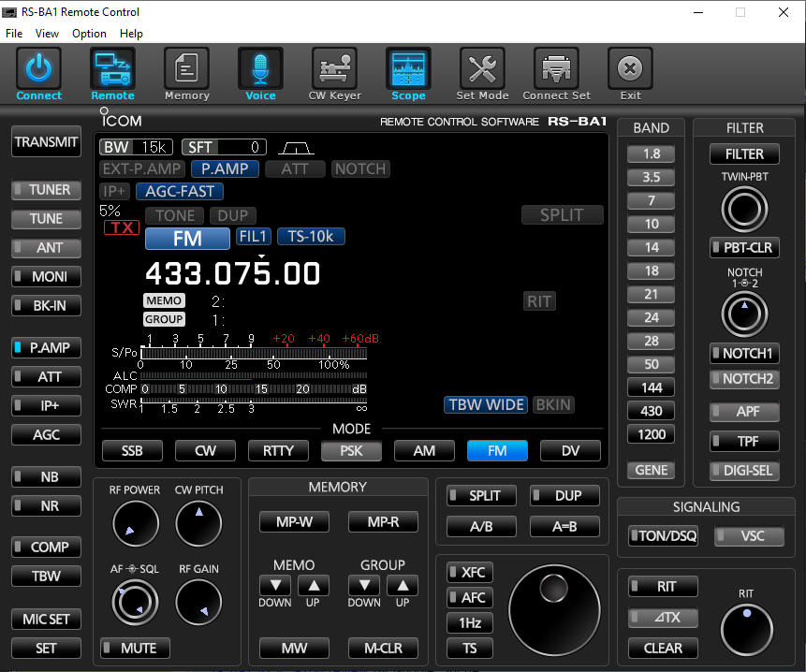806x672 pixels.
Task: Open MIC SET
Action: [46, 620]
